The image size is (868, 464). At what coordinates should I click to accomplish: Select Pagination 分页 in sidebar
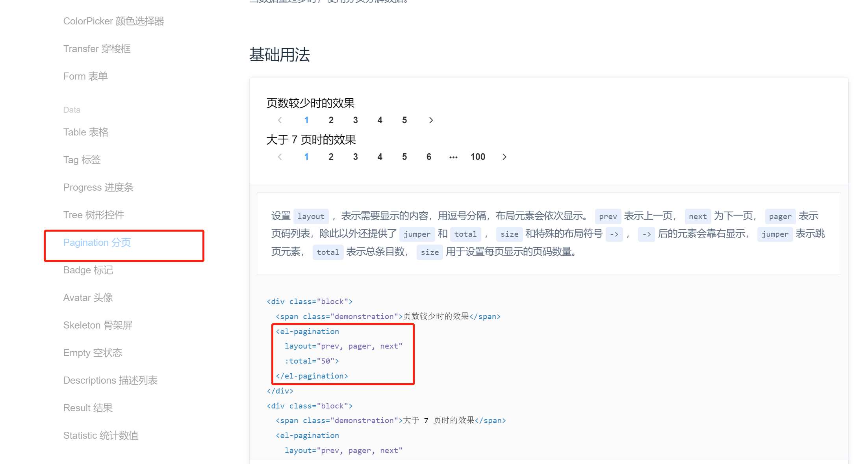tap(97, 243)
